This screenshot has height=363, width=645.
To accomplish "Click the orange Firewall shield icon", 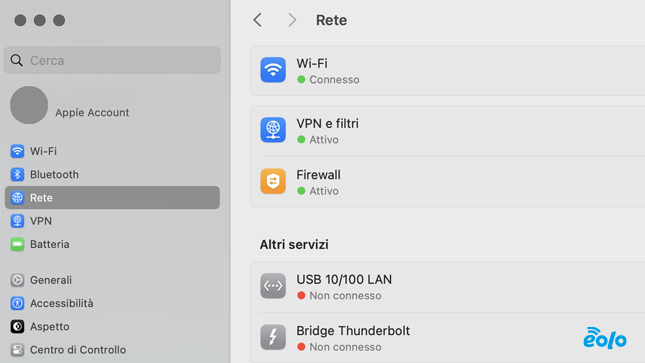I will [273, 181].
